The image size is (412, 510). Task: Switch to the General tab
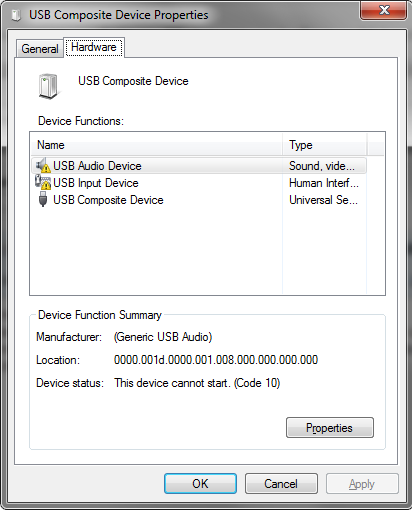tap(40, 49)
